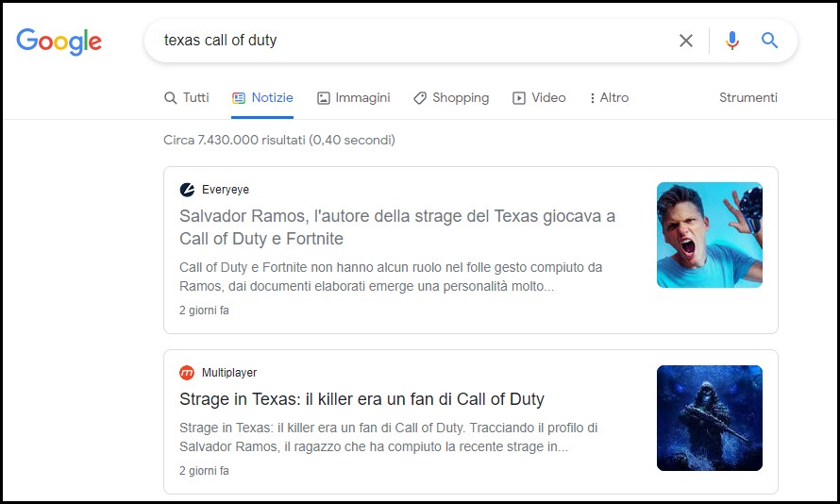Viewport: 840px width, 504px height.
Task: Open the Immagini tab
Action: tap(354, 98)
